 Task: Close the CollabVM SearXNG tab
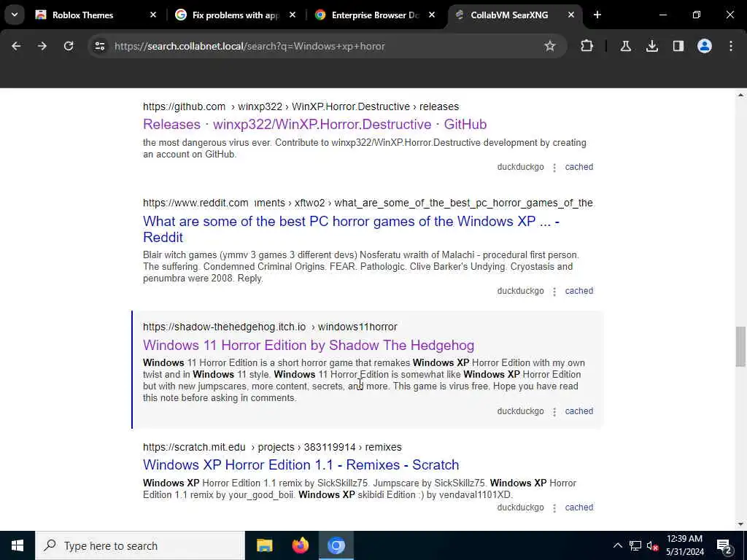click(x=571, y=15)
